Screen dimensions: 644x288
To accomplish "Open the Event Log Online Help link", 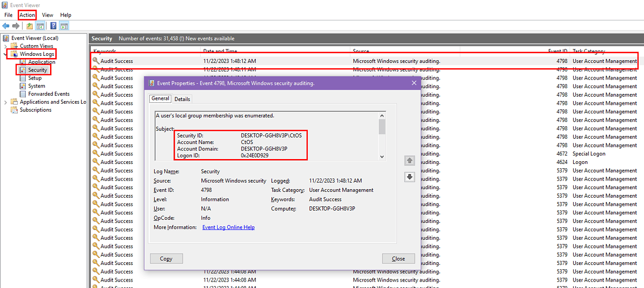I will point(228,227).
